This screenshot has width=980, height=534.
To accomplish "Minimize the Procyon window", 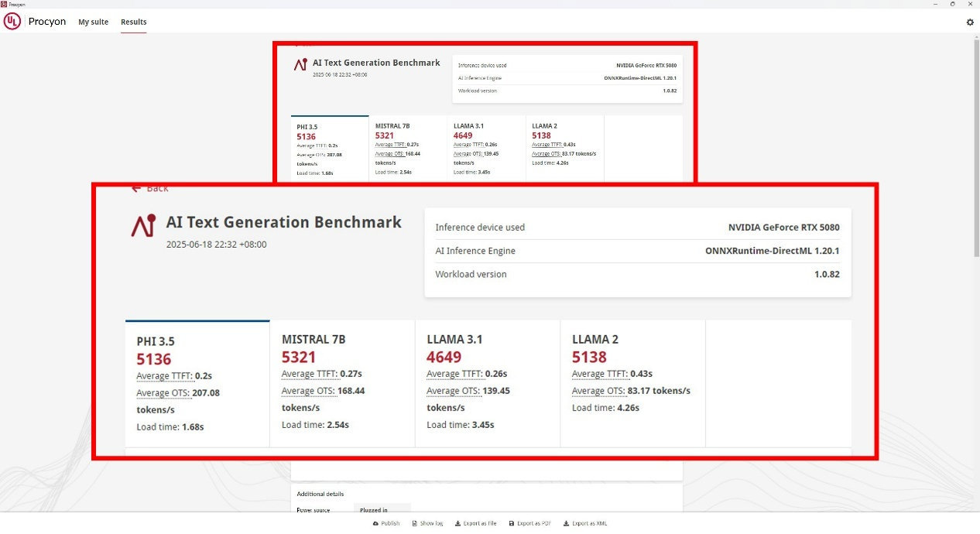I will (x=934, y=4).
